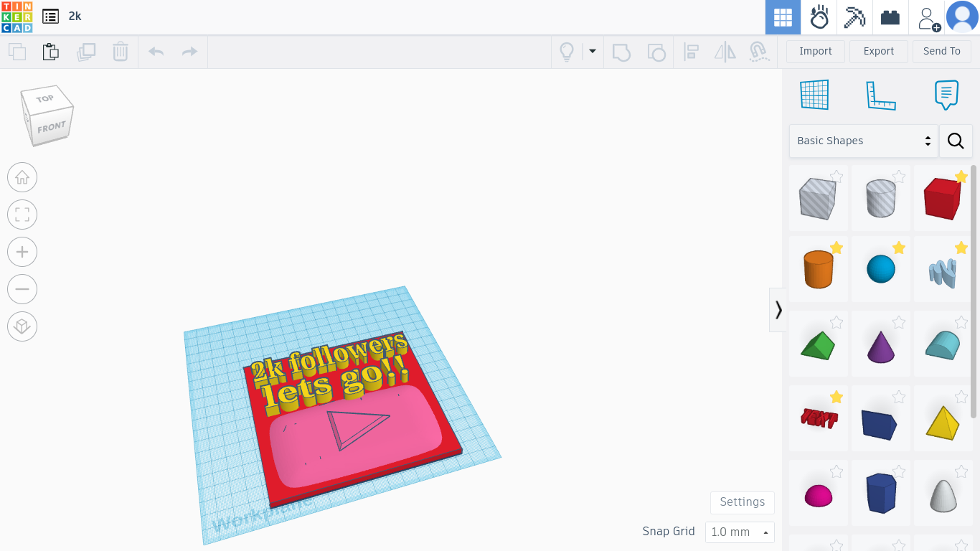Open the Basic Shapes category dropdown
This screenshot has height=551, width=980.
click(864, 141)
